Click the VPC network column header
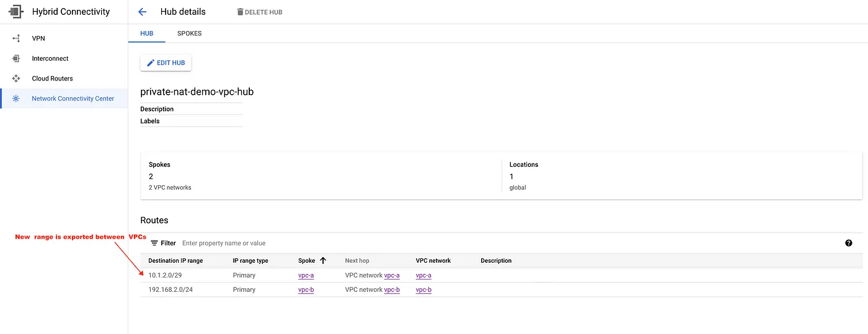 pos(433,260)
